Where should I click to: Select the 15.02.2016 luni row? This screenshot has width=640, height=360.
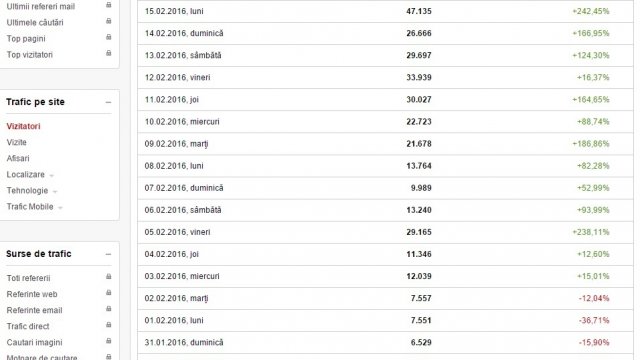point(385,11)
